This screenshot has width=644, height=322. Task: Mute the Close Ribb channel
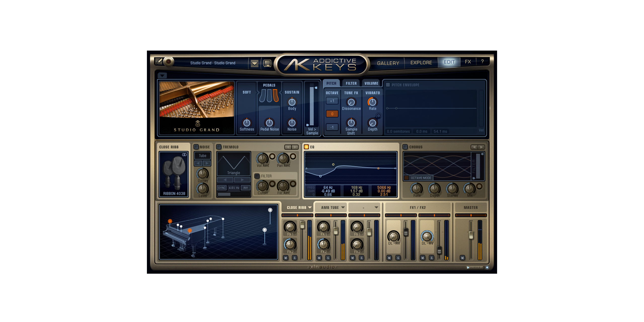click(286, 258)
